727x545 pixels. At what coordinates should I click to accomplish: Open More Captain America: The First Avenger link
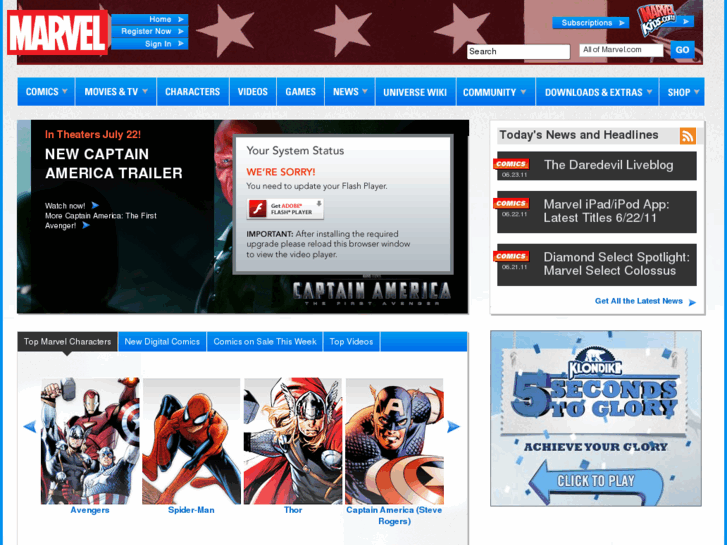point(101,220)
